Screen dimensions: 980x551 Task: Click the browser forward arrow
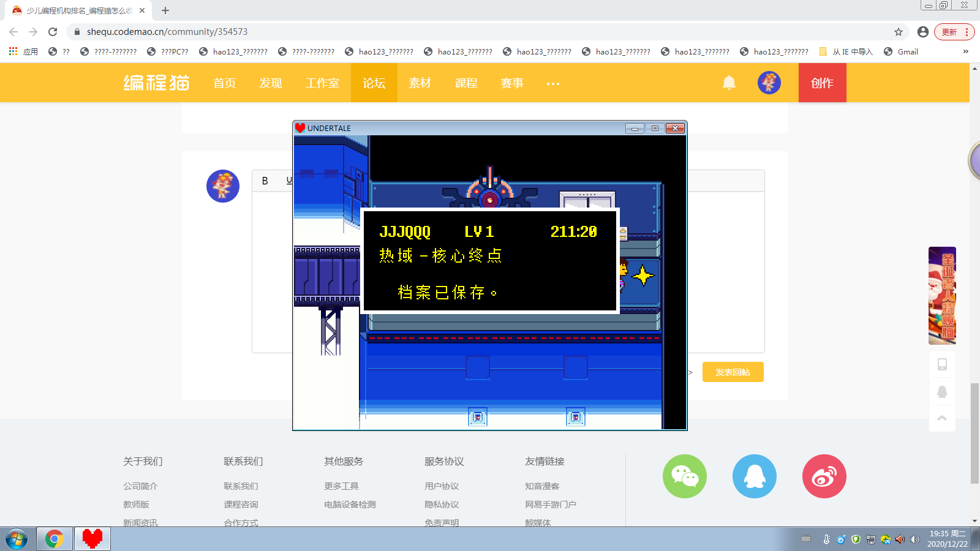[33, 32]
